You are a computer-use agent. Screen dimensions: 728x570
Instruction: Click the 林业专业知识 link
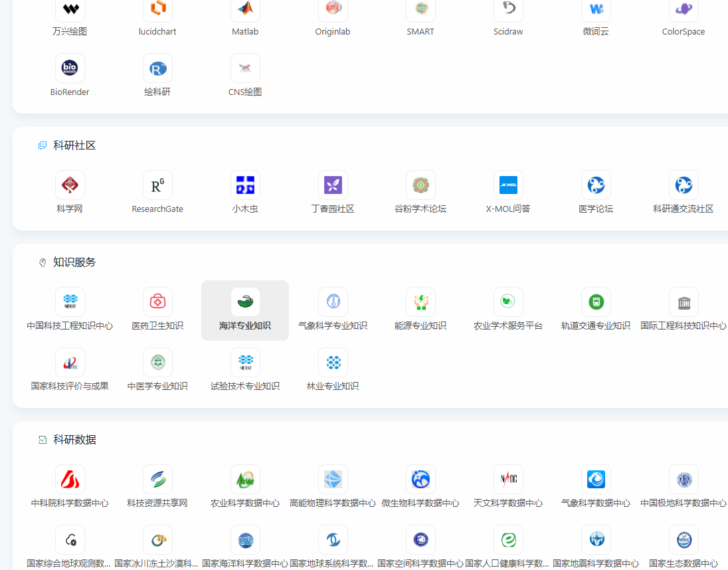(x=333, y=386)
